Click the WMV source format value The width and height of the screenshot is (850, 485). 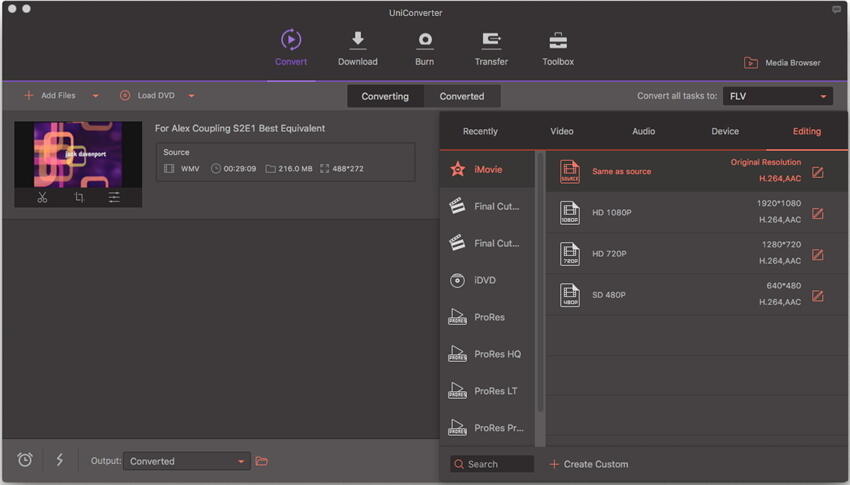tap(190, 169)
